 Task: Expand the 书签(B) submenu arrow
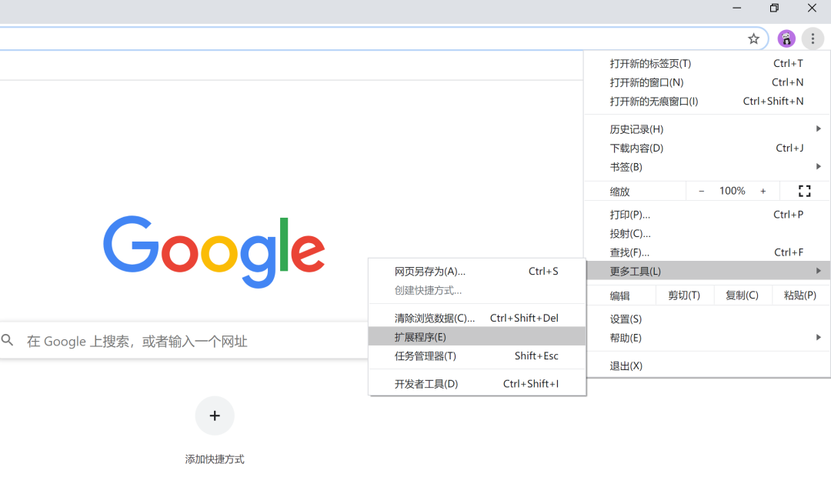[818, 166]
